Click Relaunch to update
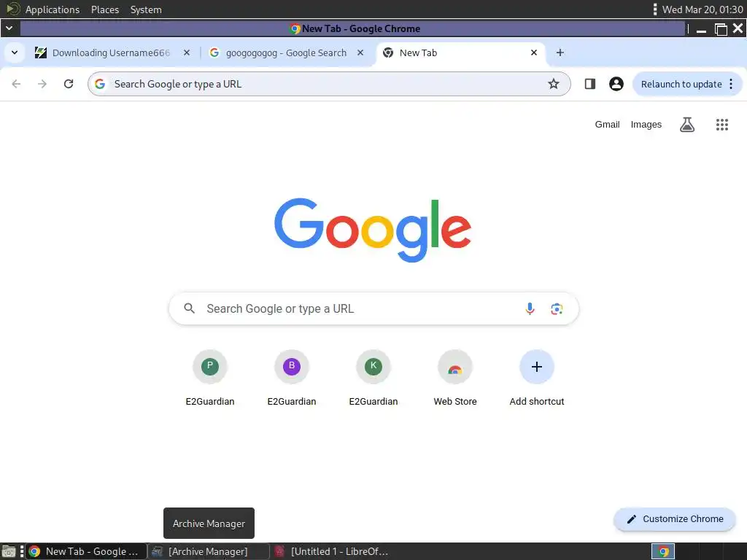 pyautogui.click(x=681, y=85)
